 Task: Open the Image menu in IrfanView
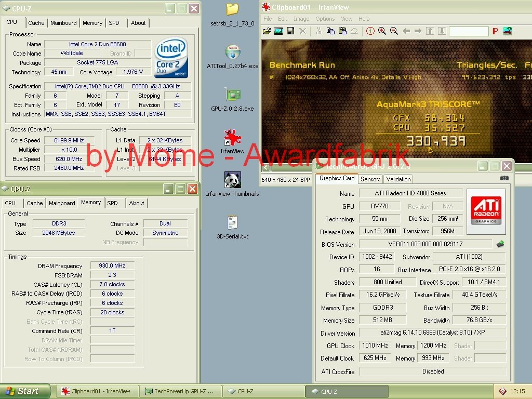tap(301, 19)
